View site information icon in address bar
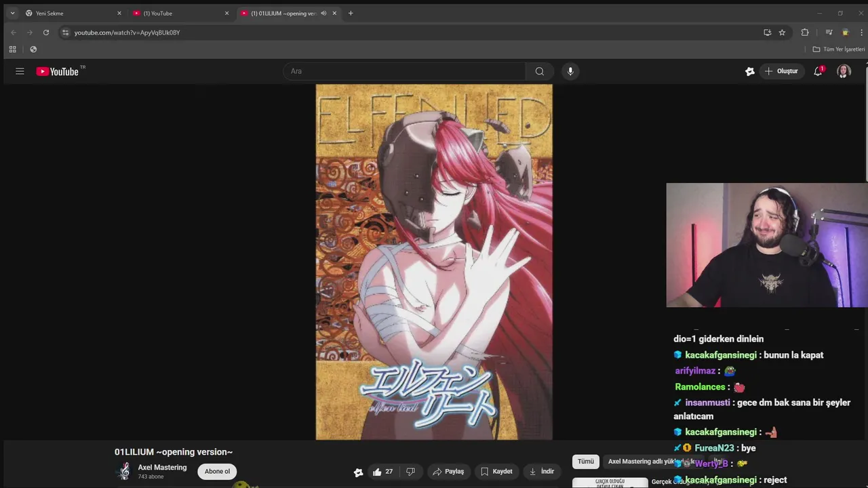868x488 pixels. tap(65, 33)
